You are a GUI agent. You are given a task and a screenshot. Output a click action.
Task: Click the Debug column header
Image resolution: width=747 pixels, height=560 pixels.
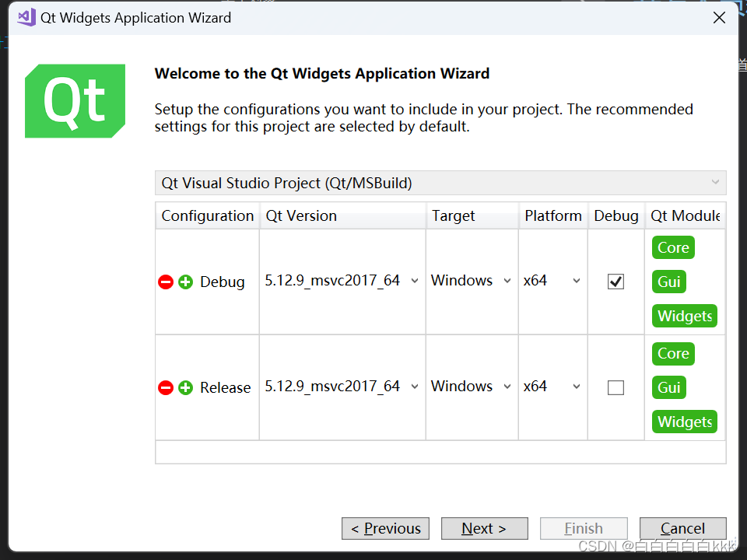616,215
